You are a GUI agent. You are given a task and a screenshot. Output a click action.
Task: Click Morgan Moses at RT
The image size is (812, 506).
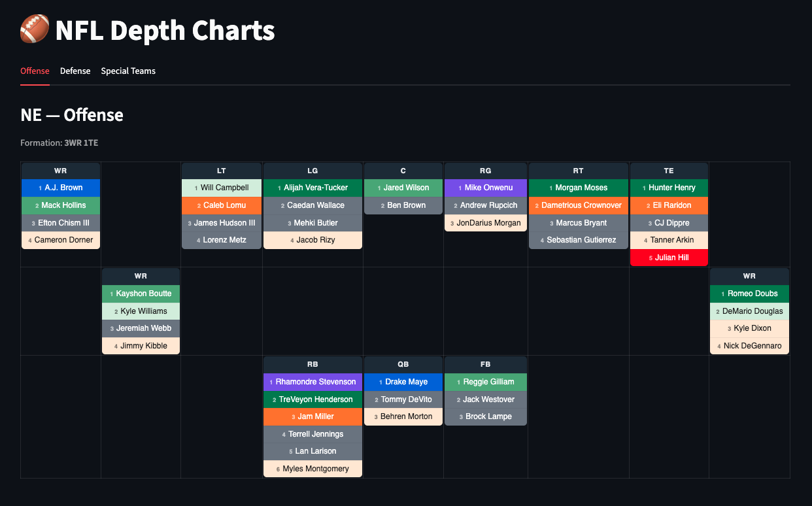(x=578, y=188)
